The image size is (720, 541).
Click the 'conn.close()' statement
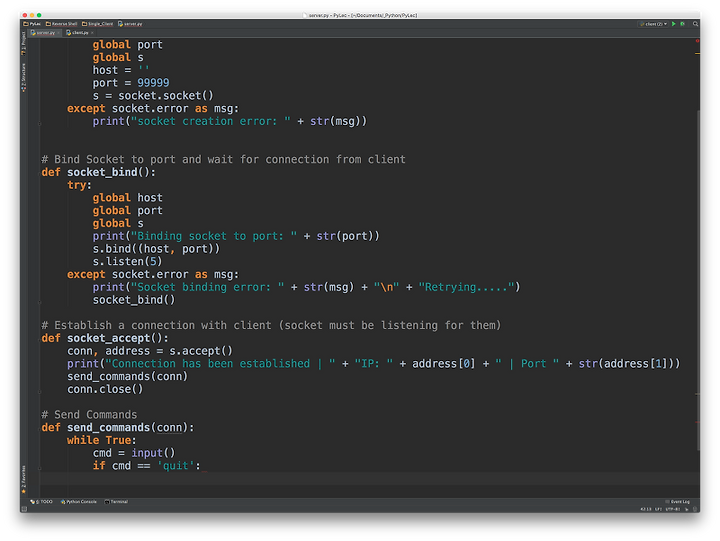tap(105, 389)
